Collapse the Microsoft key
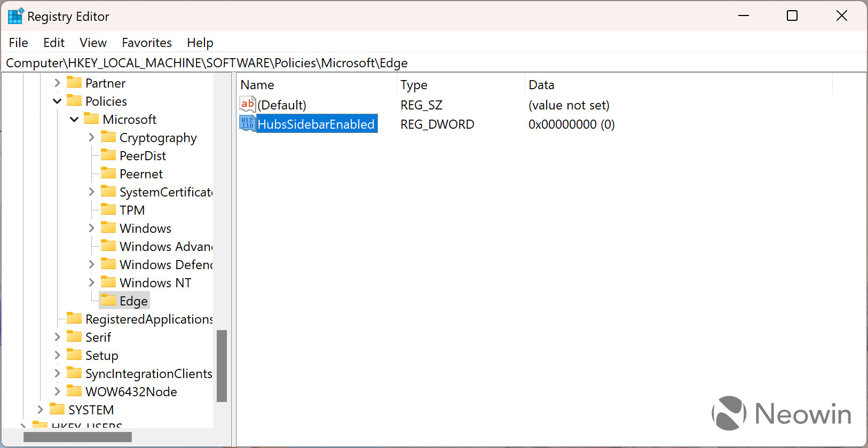868x448 pixels. pyautogui.click(x=74, y=120)
